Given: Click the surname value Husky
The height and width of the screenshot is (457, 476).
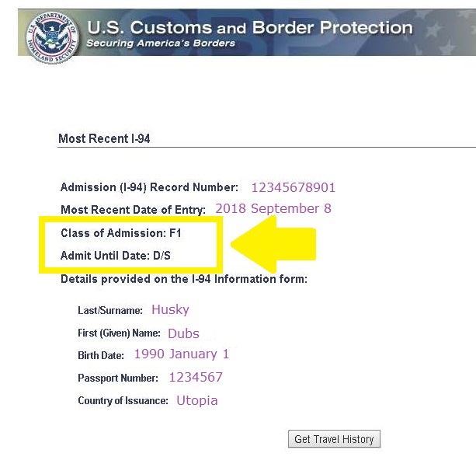Looking at the screenshot, I should pos(170,309).
